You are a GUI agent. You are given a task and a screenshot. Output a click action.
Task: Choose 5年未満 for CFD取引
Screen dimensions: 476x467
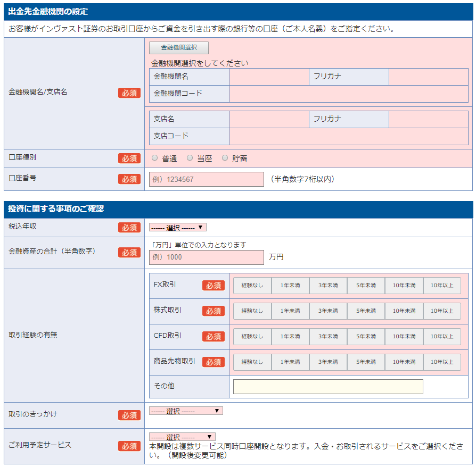click(x=366, y=336)
